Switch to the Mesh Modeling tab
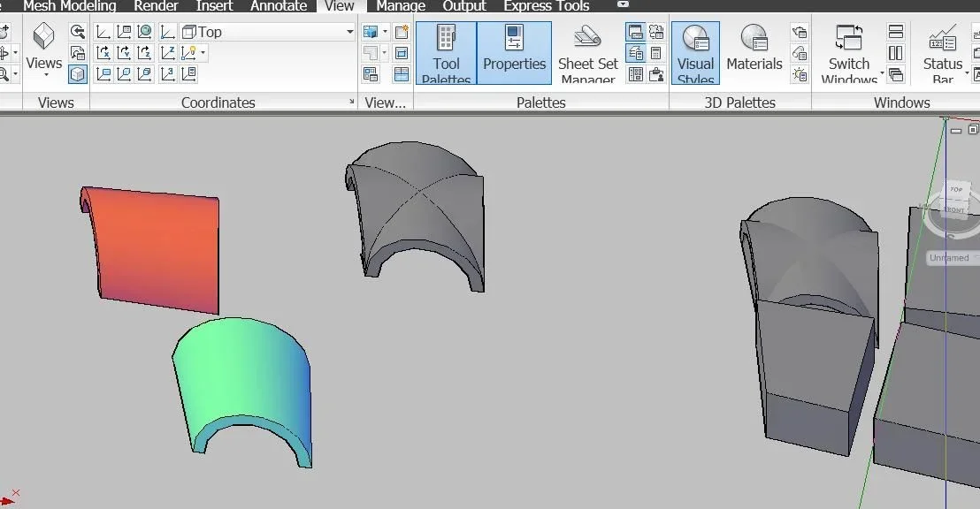 point(69,6)
